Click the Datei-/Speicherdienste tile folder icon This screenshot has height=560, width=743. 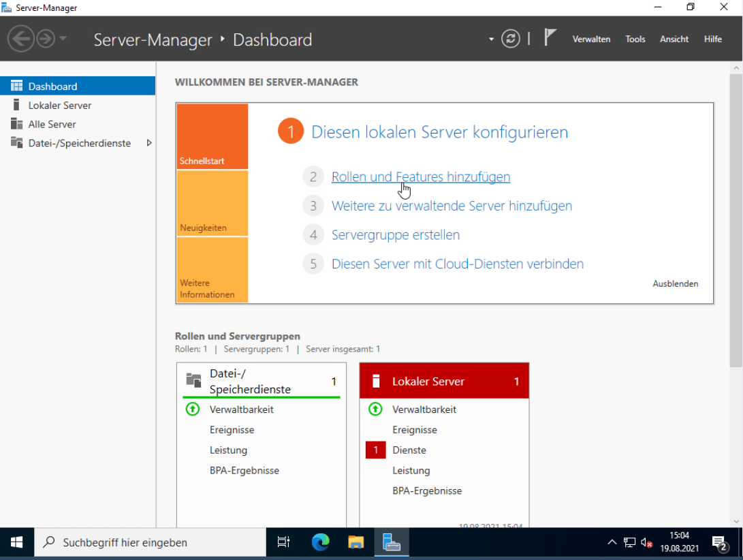coord(193,380)
